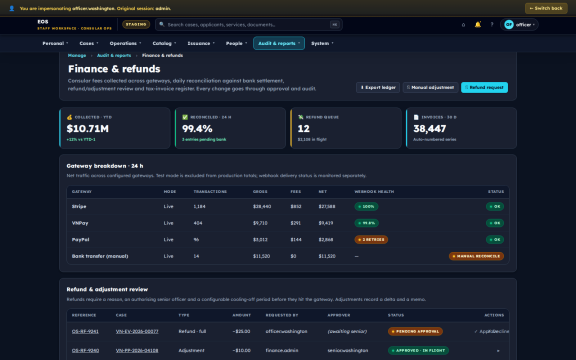Viewport: 576px width, 360px height.
Task: Click the Pending approval status badge
Action: coord(415,331)
